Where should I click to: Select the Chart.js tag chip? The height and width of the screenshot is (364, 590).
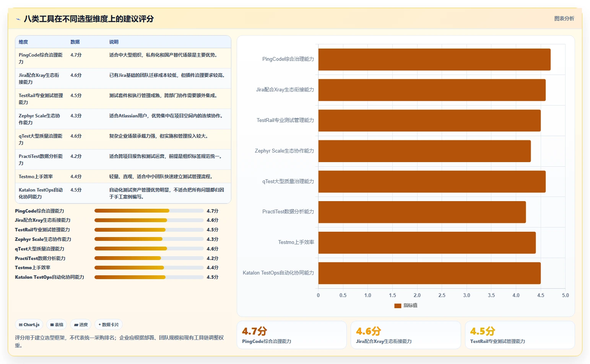tap(29, 325)
